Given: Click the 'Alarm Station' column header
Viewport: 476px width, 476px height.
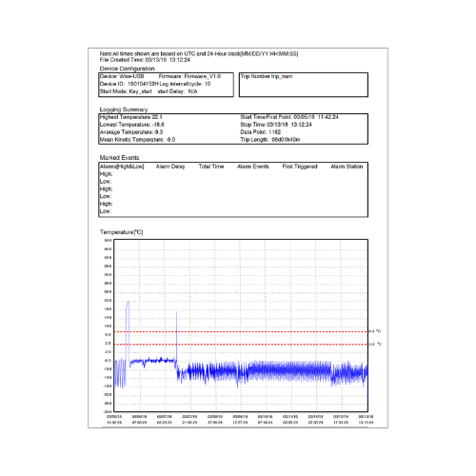Looking at the screenshot, I should point(347,167).
